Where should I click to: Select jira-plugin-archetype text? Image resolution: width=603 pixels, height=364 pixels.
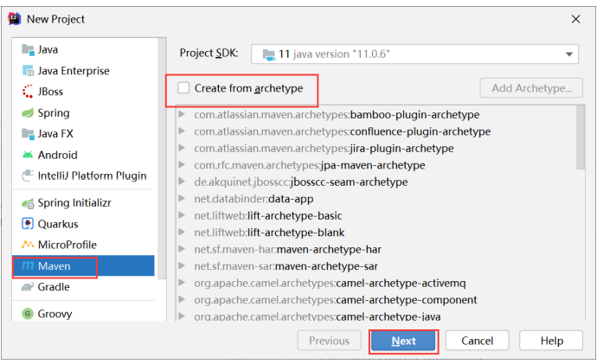pyautogui.click(x=402, y=149)
